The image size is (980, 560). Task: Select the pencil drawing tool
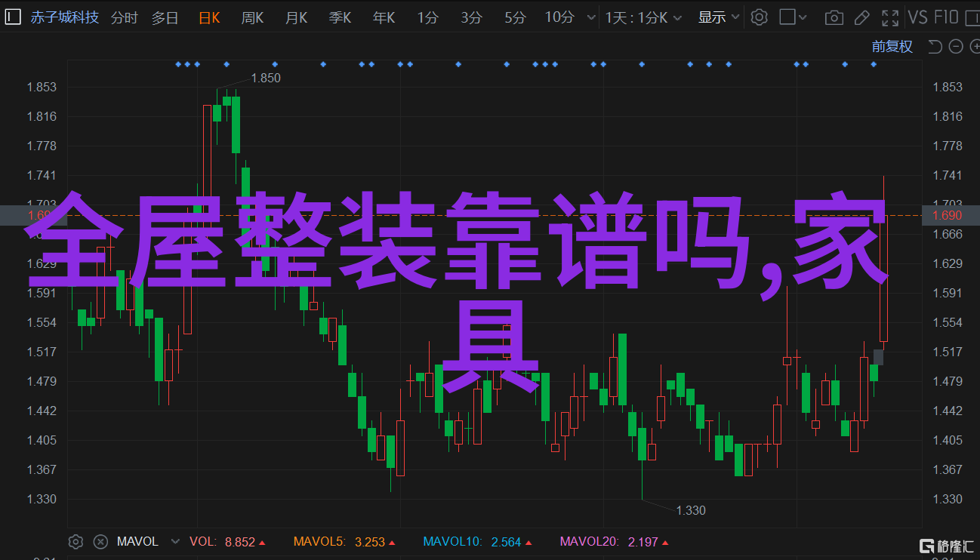862,17
